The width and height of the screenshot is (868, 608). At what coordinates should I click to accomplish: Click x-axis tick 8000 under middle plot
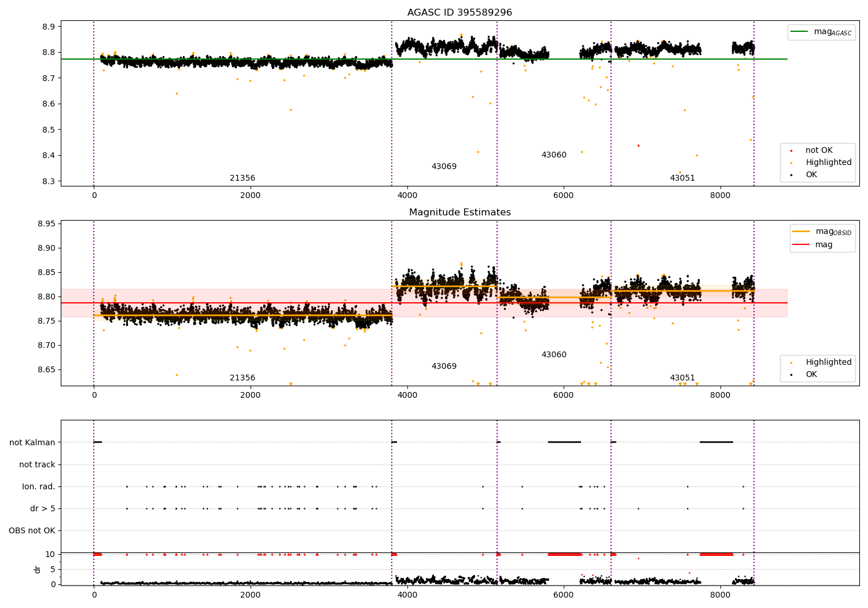point(720,395)
